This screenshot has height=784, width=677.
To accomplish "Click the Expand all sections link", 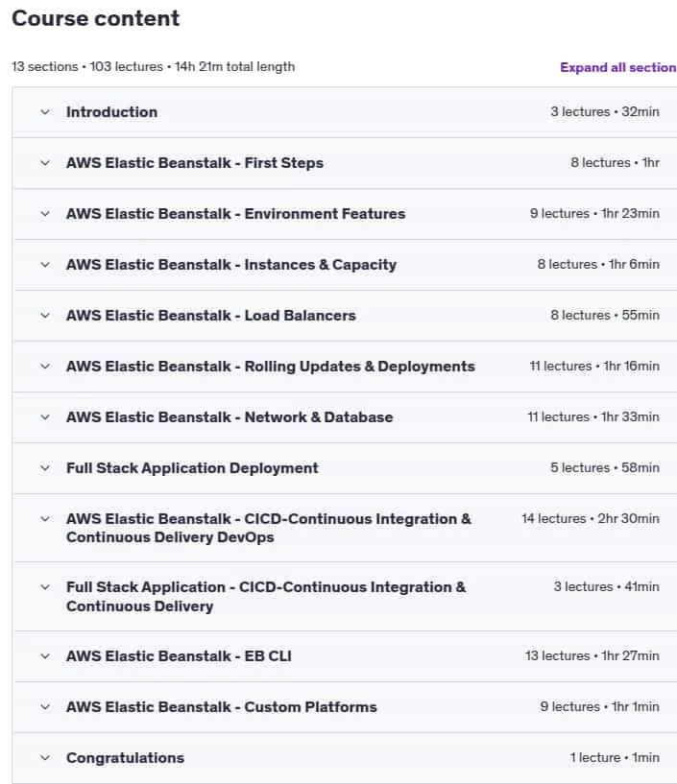I will point(618,67).
